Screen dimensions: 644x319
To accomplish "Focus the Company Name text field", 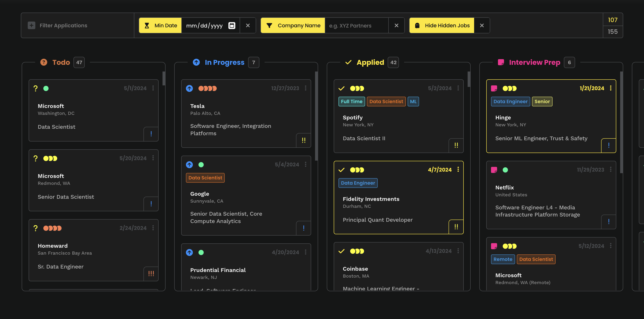I will point(356,26).
